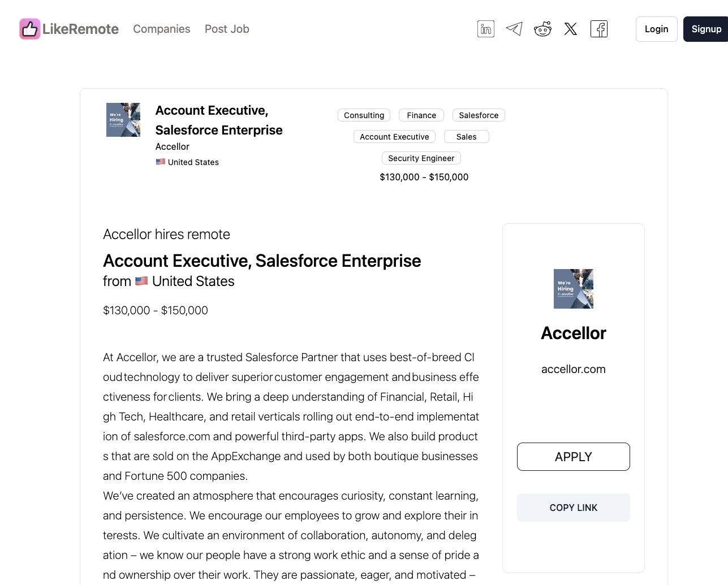Image resolution: width=728 pixels, height=585 pixels.
Task: Open the Post Job menu item
Action: [x=227, y=29]
